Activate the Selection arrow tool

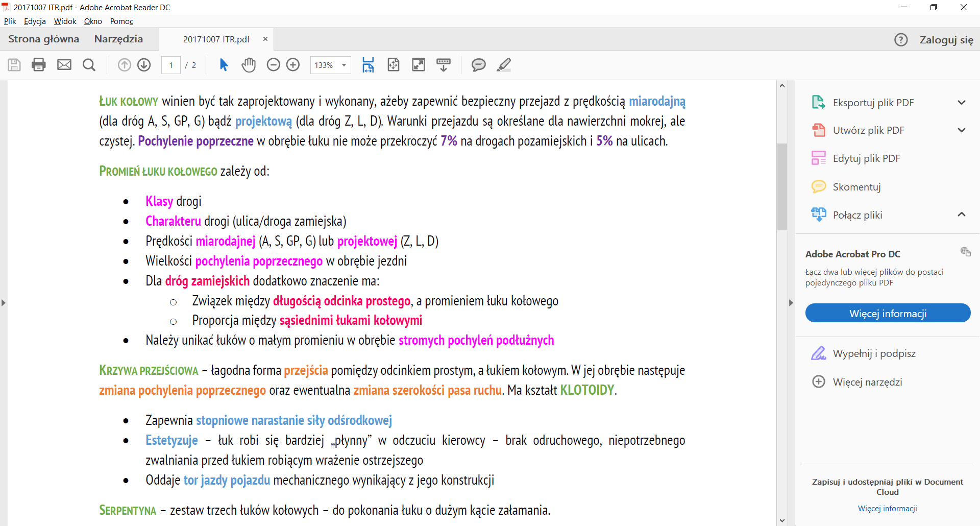[224, 65]
